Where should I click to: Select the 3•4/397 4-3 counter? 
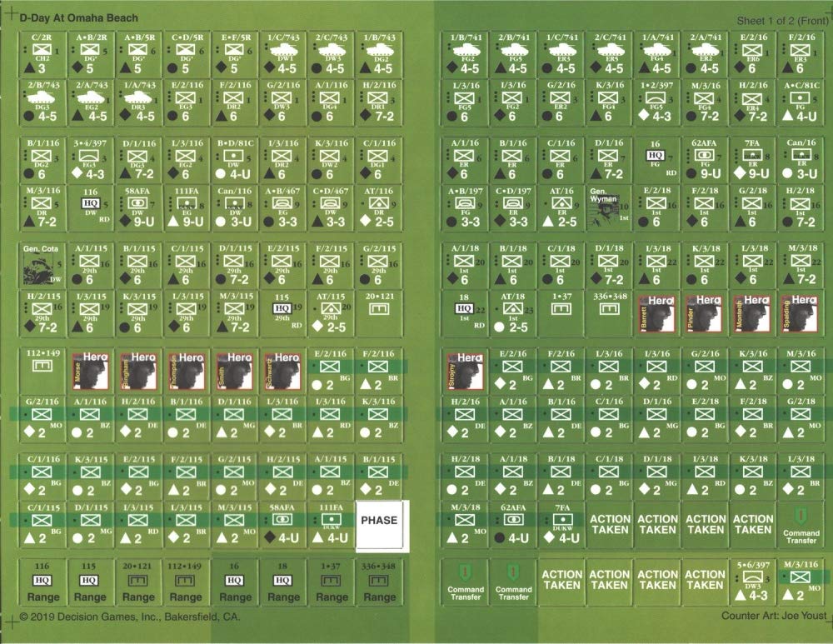(90, 161)
